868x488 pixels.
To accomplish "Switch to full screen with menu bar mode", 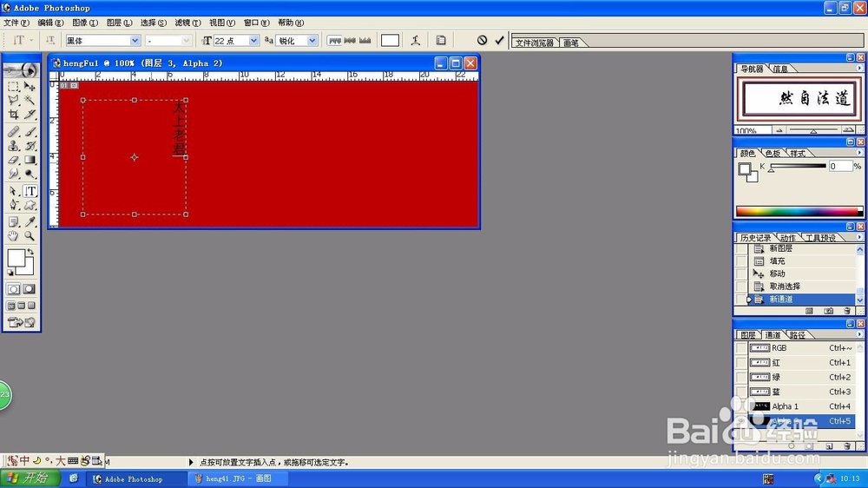I will (x=22, y=306).
